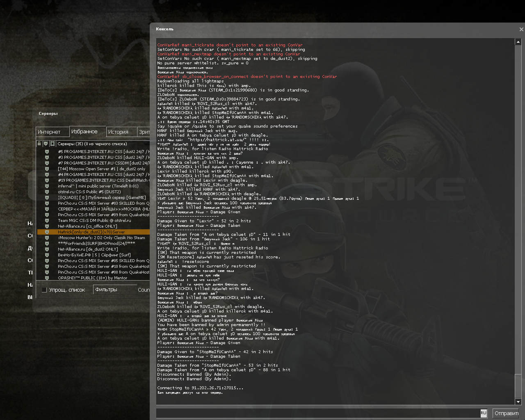Click the password lock column header icon

click(39, 144)
